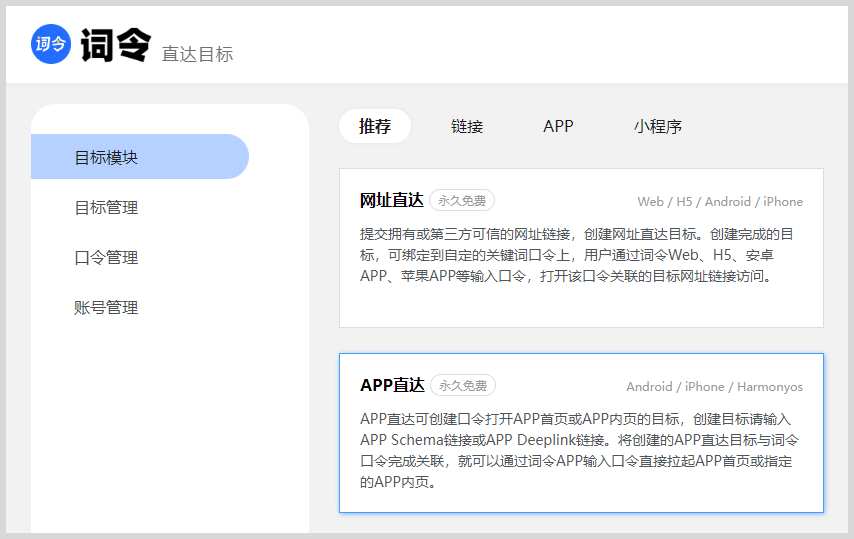Click the 直达目标 subtitle in header
The height and width of the screenshot is (539, 854).
[x=197, y=54]
